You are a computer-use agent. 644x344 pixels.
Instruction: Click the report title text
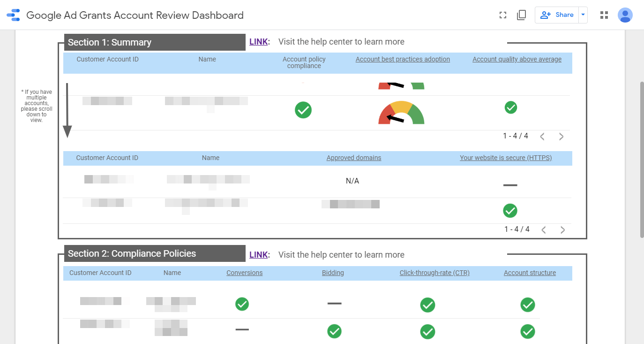pyautogui.click(x=135, y=15)
